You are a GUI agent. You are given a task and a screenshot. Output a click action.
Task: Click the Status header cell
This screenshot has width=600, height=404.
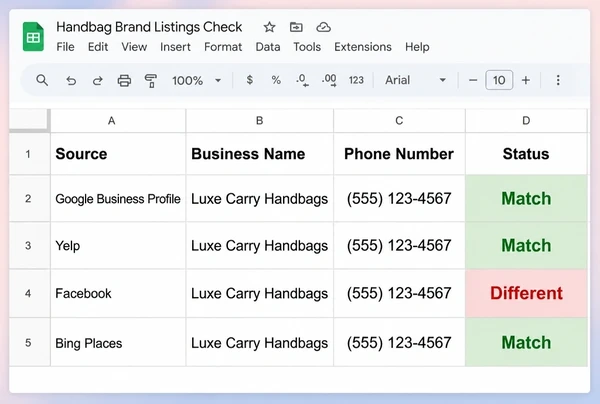pyautogui.click(x=526, y=154)
